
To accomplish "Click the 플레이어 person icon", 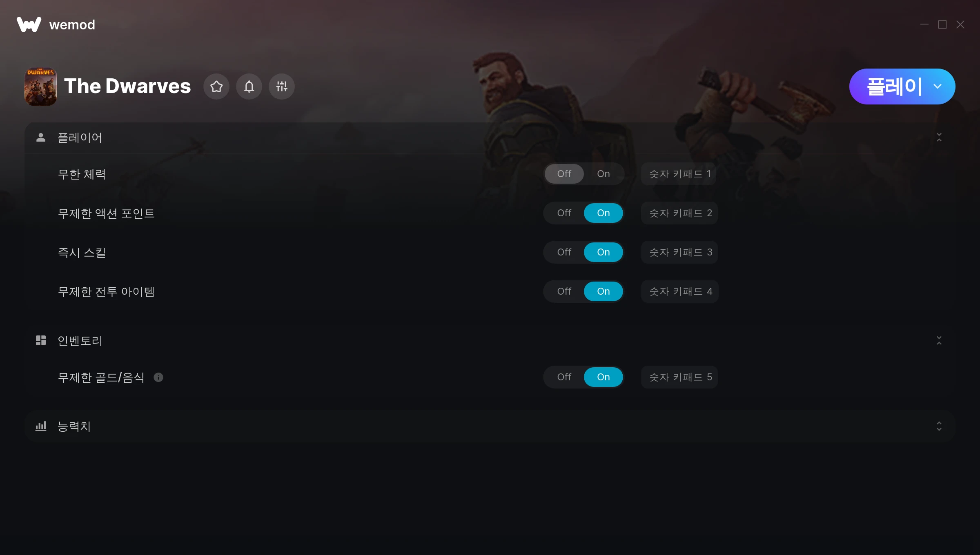I will point(41,138).
